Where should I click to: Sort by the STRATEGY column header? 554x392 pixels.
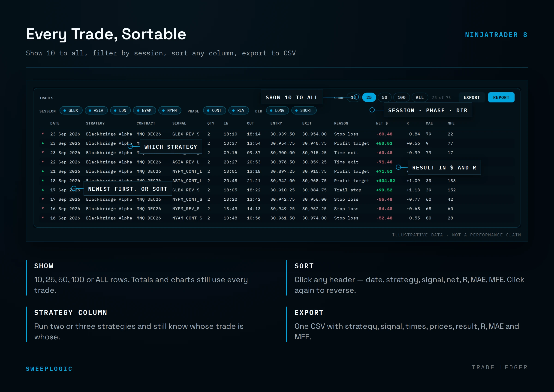coord(95,123)
